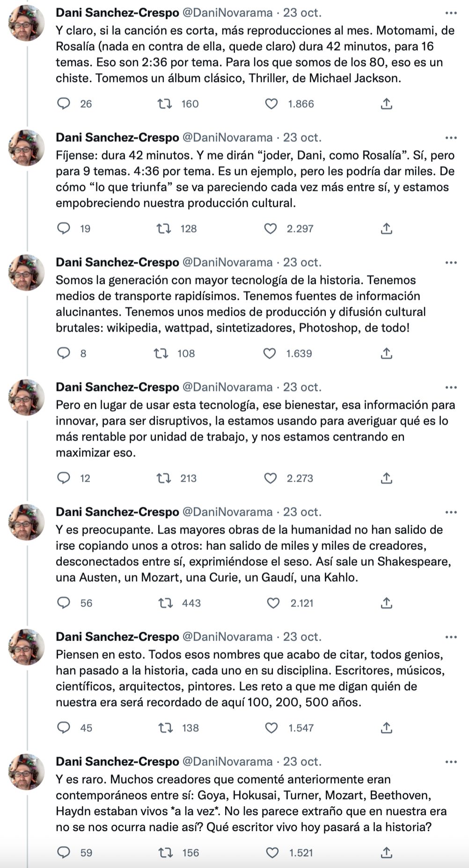Open the three-dot menu on 'Somos la generación' tweet
Viewport: 469px width, 868px height.
[451, 262]
